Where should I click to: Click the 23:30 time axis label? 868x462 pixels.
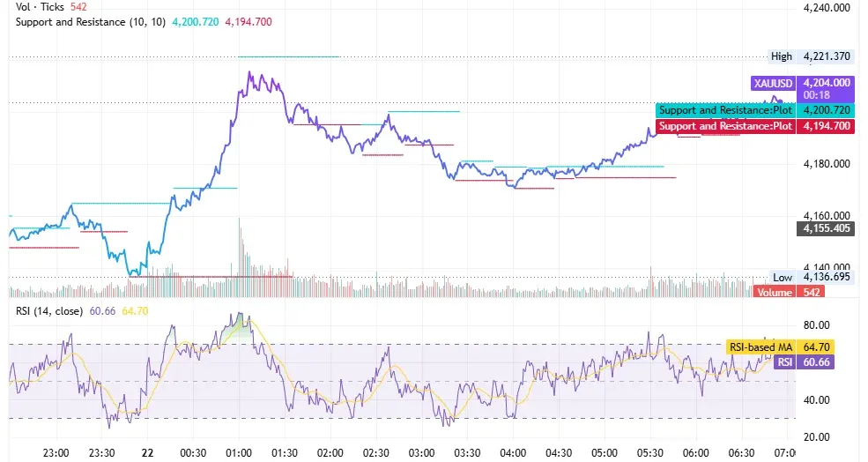click(102, 453)
